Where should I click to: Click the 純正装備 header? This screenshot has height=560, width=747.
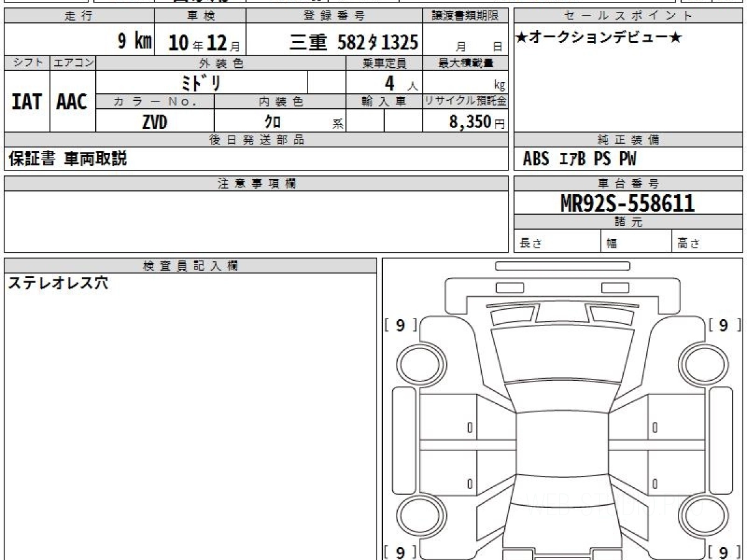tap(628, 140)
